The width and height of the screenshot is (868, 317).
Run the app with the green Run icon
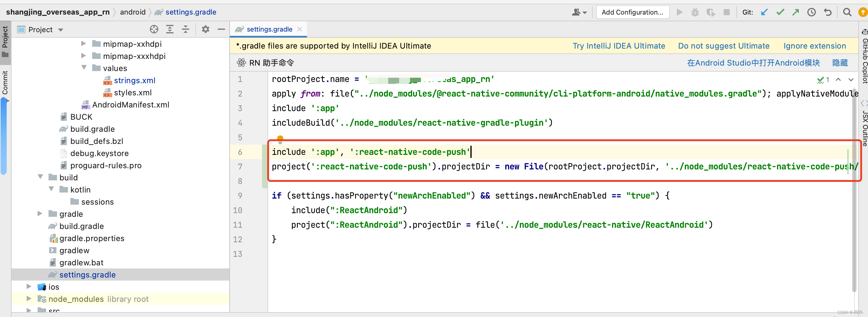pyautogui.click(x=679, y=12)
